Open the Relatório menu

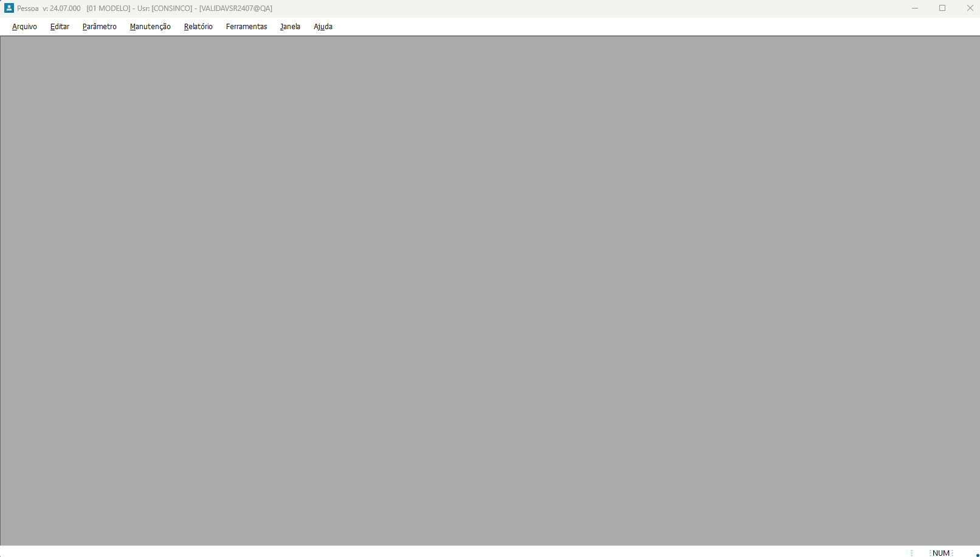coord(198,27)
